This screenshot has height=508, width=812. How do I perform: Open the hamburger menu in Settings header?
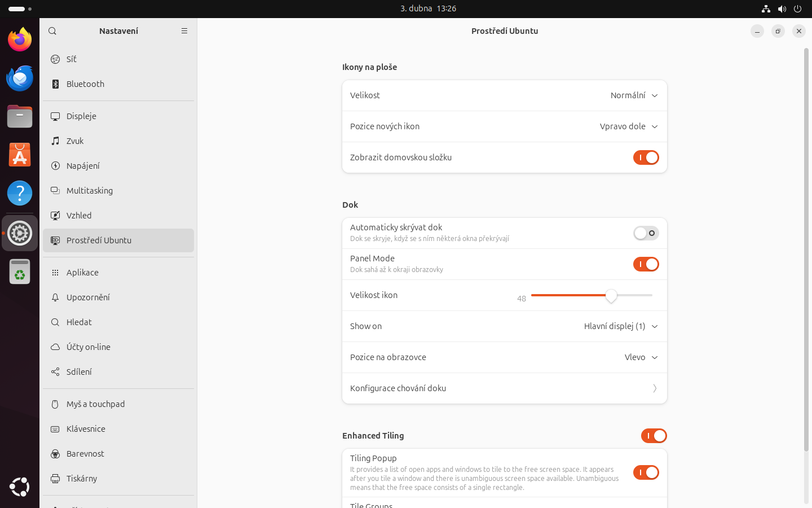pyautogui.click(x=184, y=31)
